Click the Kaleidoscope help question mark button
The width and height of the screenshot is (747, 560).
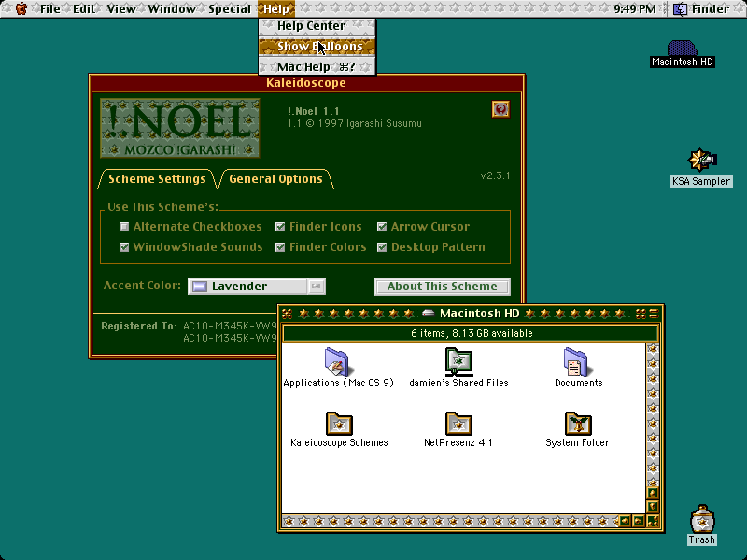500,109
